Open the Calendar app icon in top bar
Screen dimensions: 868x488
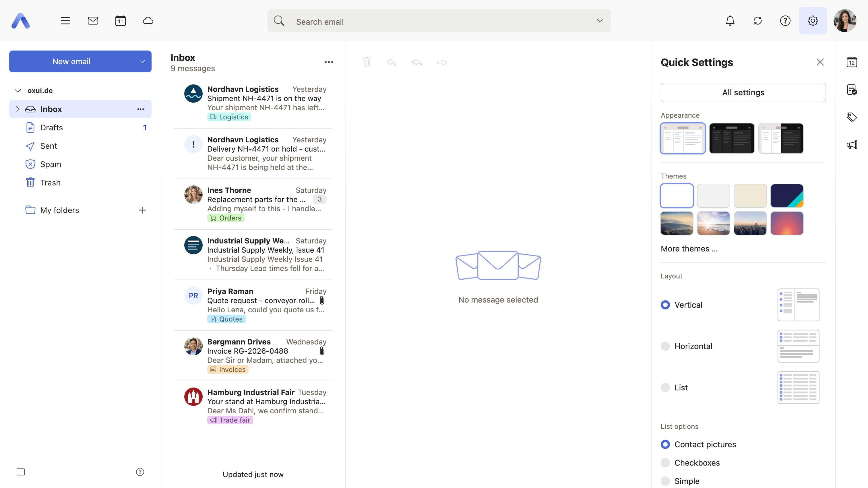click(120, 21)
